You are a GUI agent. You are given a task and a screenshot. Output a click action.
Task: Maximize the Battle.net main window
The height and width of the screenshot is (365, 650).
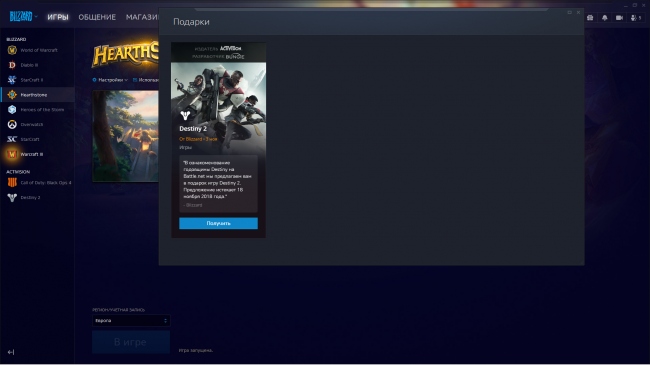click(x=635, y=5)
